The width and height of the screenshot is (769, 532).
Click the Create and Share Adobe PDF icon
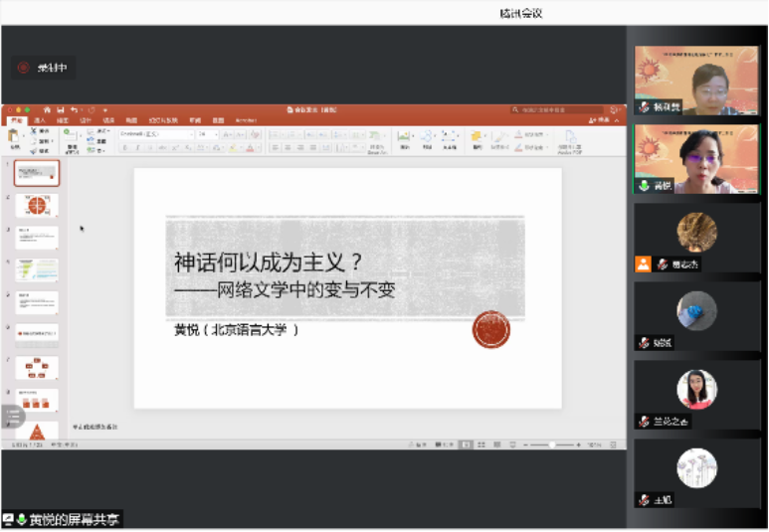(x=570, y=138)
